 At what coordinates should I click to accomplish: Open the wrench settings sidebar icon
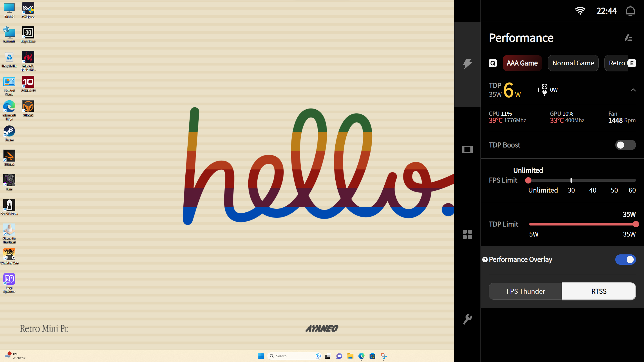point(467,319)
